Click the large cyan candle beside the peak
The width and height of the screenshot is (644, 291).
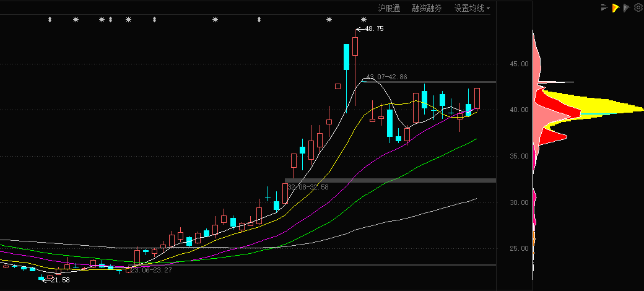tap(346, 56)
